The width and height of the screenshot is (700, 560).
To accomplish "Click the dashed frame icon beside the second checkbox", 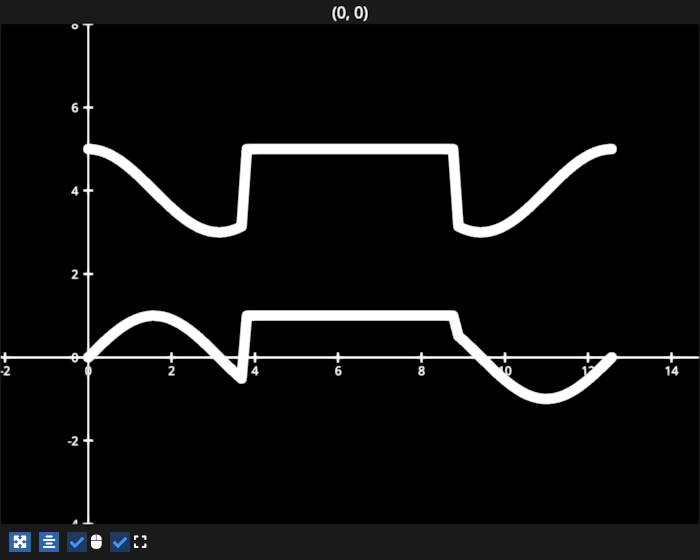I will coord(140,542).
